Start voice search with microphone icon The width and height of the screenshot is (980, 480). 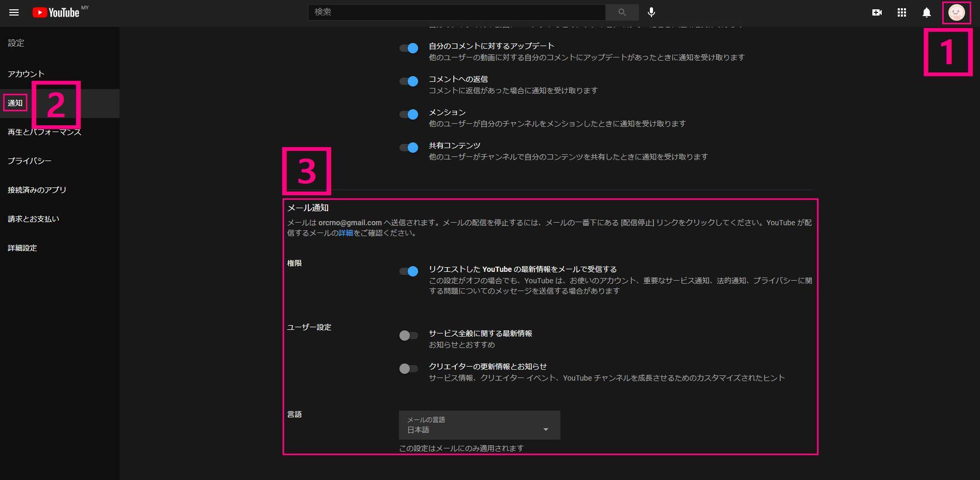point(651,12)
